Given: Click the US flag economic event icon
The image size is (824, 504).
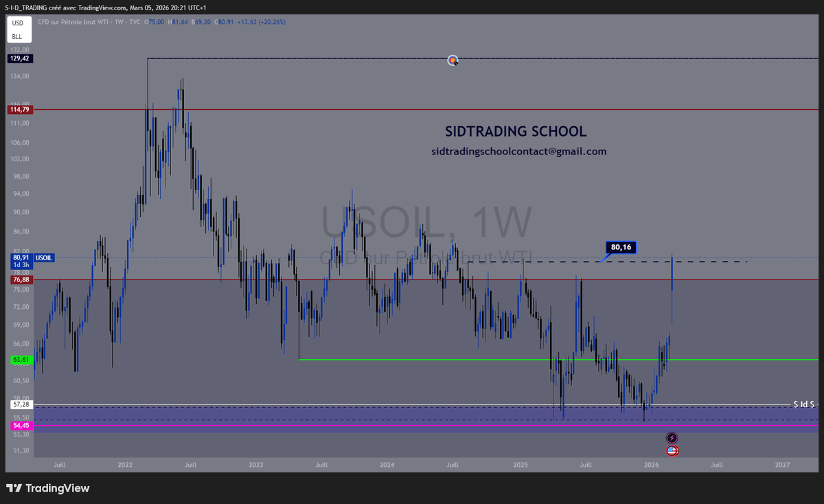Looking at the screenshot, I should pos(672,450).
